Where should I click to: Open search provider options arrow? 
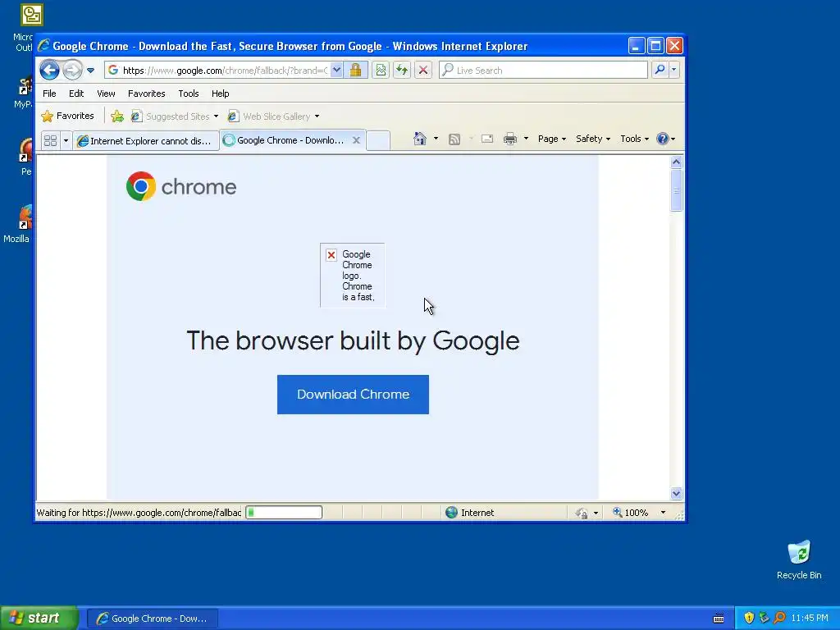(x=674, y=70)
